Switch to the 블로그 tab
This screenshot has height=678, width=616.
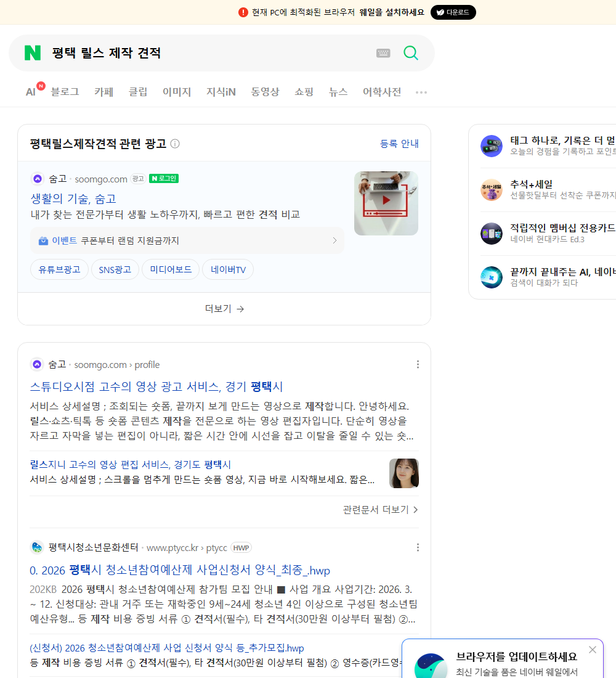click(x=65, y=92)
